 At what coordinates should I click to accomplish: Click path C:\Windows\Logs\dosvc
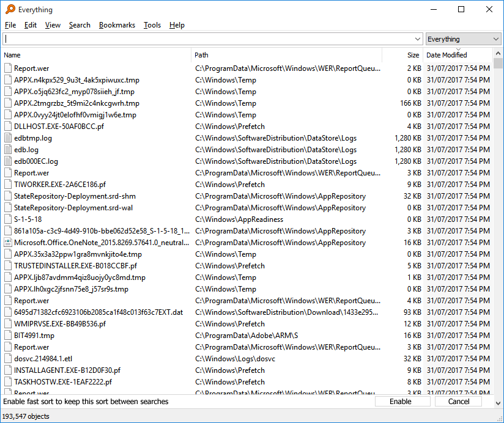pos(235,359)
